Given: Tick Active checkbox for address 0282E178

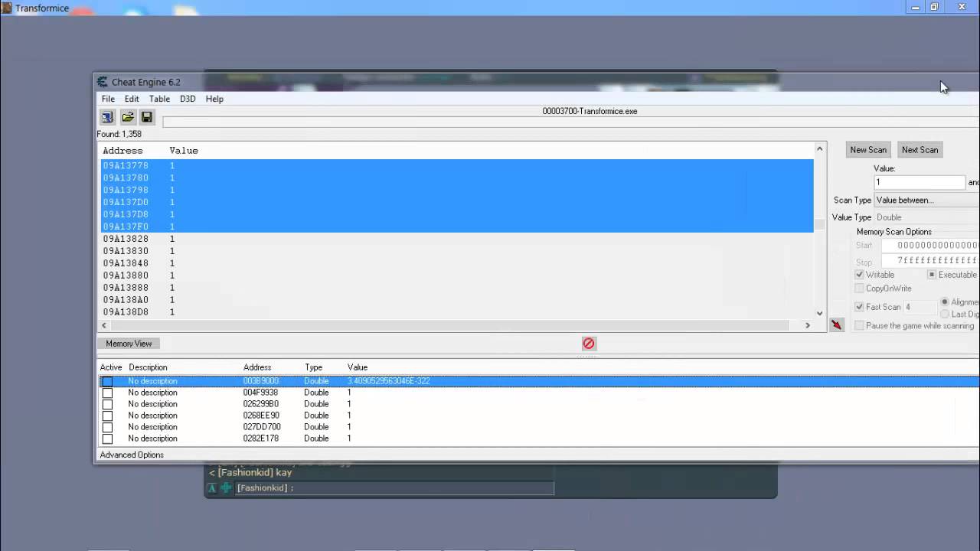Looking at the screenshot, I should tap(107, 439).
